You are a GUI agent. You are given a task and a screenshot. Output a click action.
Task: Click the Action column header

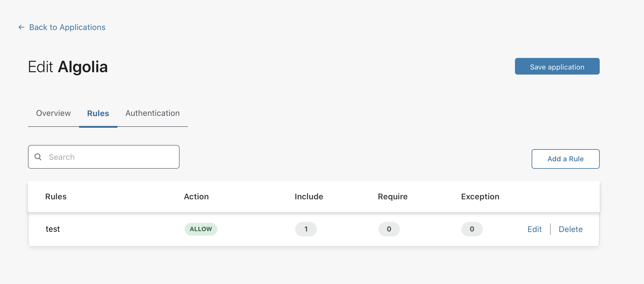click(196, 197)
